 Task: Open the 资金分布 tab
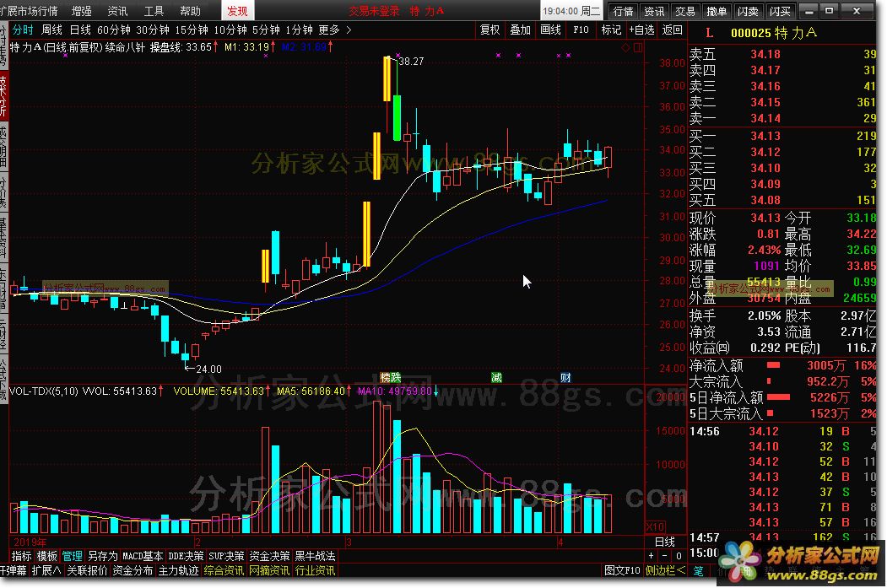pos(133,570)
